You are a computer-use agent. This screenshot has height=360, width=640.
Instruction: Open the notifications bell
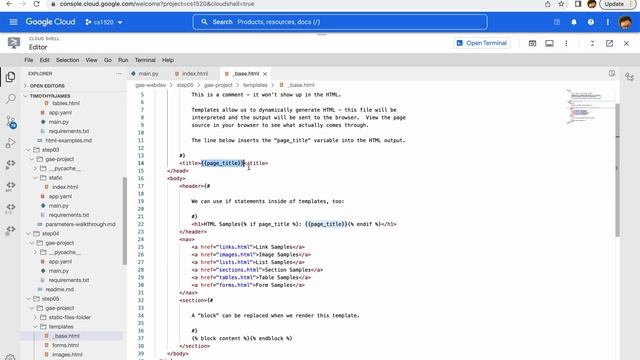(x=574, y=22)
